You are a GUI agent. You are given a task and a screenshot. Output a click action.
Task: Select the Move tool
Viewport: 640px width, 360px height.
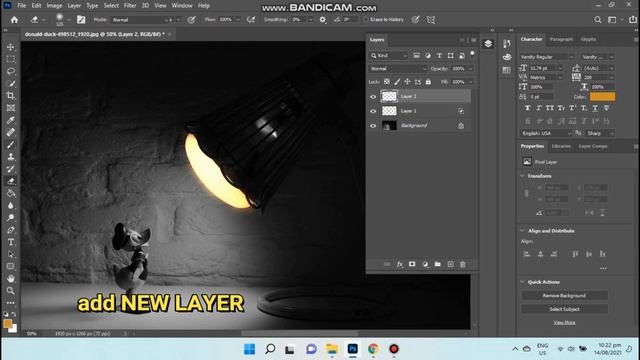(x=11, y=47)
